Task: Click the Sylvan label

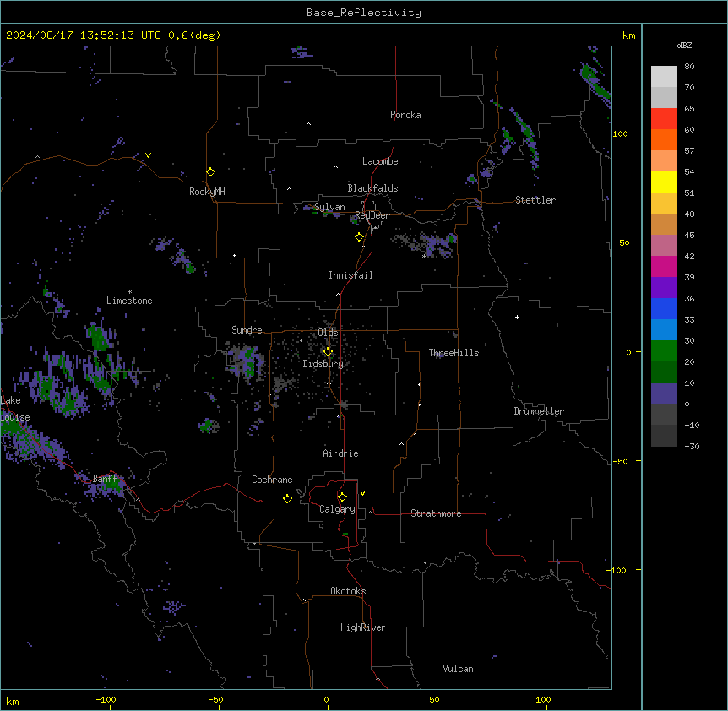Action: [x=329, y=207]
